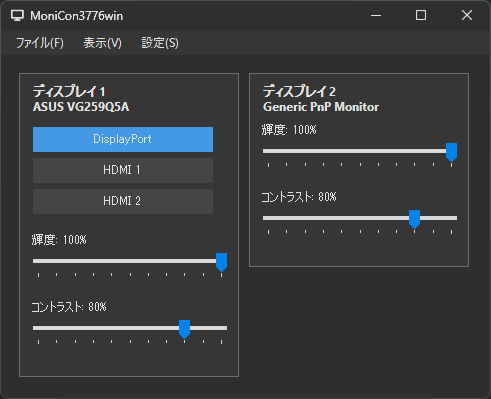This screenshot has height=399, width=491.
Task: Open the ファイル(F) menu
Action: [x=40, y=43]
